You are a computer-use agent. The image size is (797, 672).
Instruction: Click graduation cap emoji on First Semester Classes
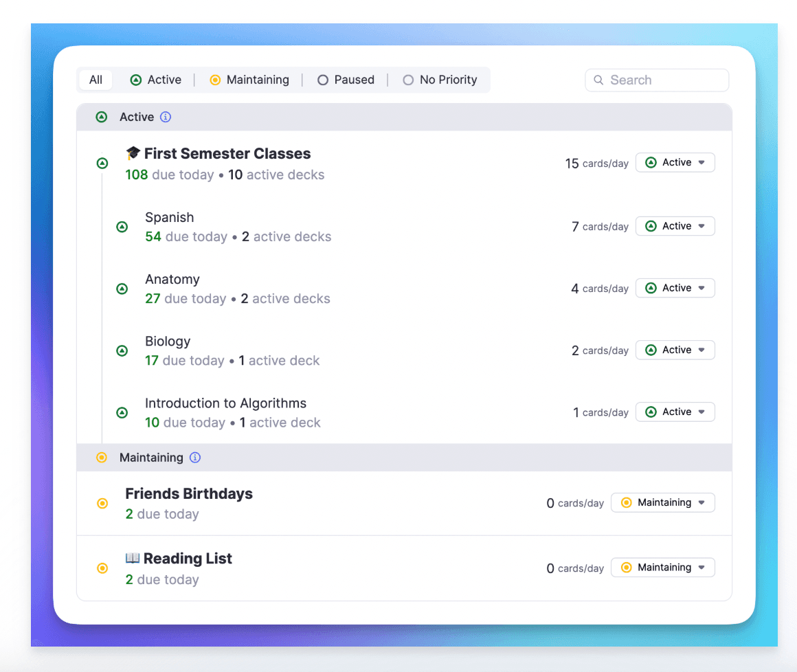pyautogui.click(x=133, y=153)
